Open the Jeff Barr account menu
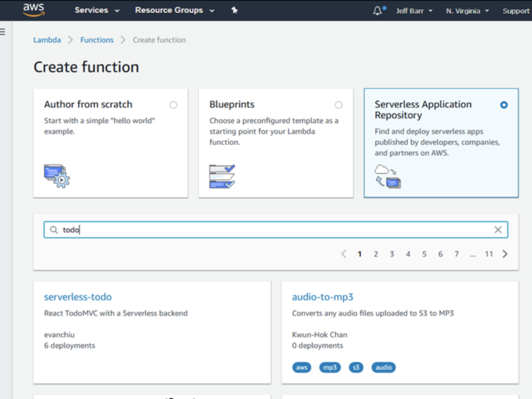Screen dimensions: 532x399 click(413, 11)
